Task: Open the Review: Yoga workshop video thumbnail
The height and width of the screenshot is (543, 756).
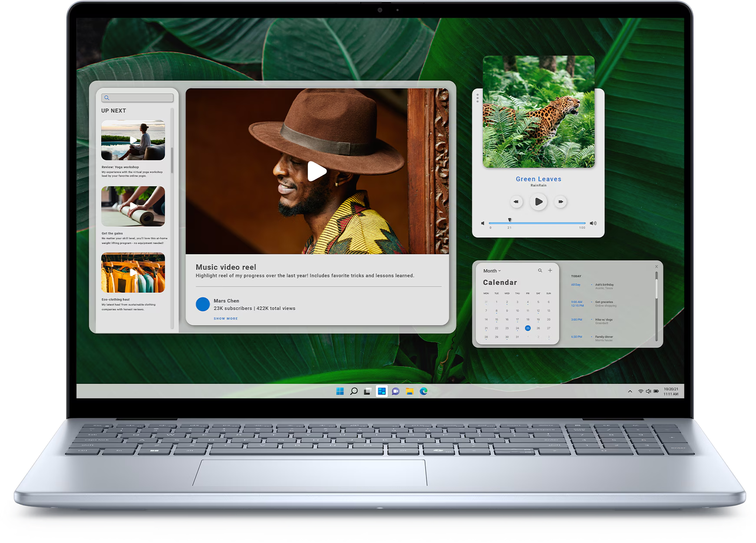Action: 133,140
